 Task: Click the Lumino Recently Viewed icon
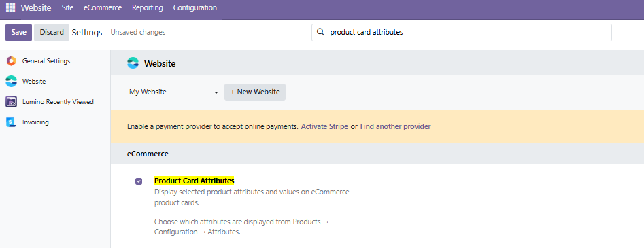(11, 102)
